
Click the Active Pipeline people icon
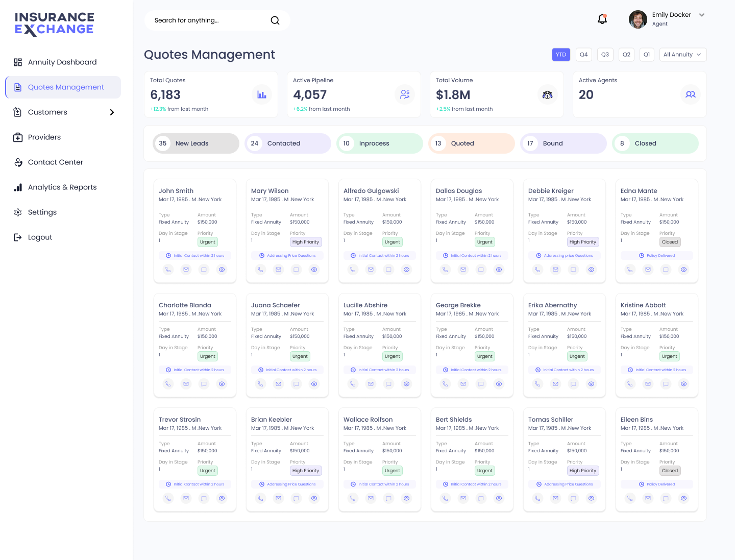[405, 94]
